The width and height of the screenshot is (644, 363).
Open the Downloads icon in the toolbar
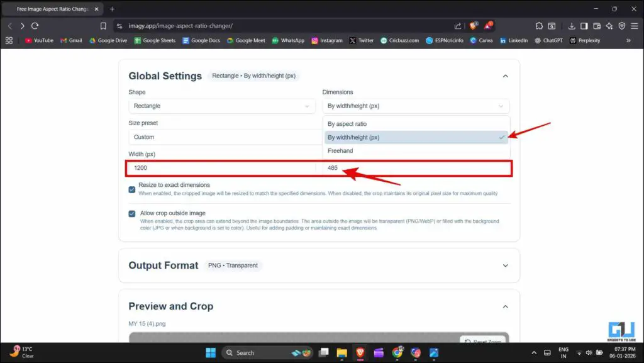click(572, 26)
